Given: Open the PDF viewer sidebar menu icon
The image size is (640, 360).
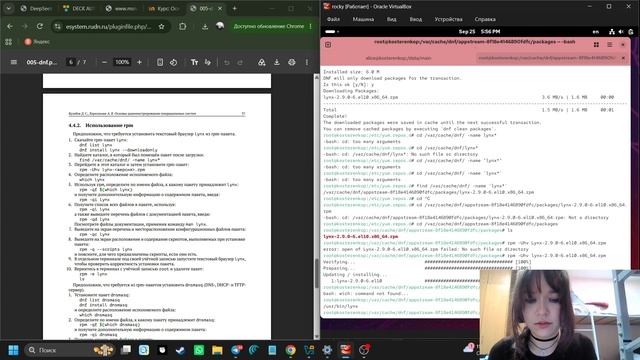Looking at the screenshot, I should tap(13, 62).
